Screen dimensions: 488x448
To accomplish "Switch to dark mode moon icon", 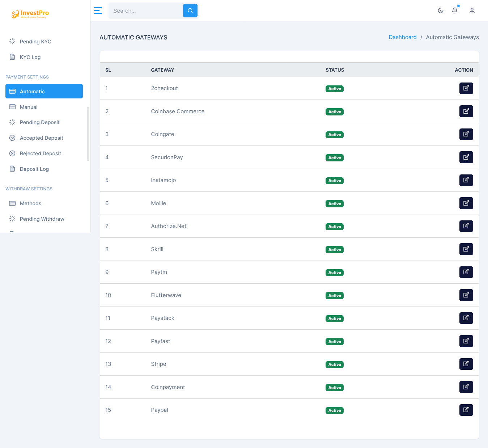I will (441, 10).
